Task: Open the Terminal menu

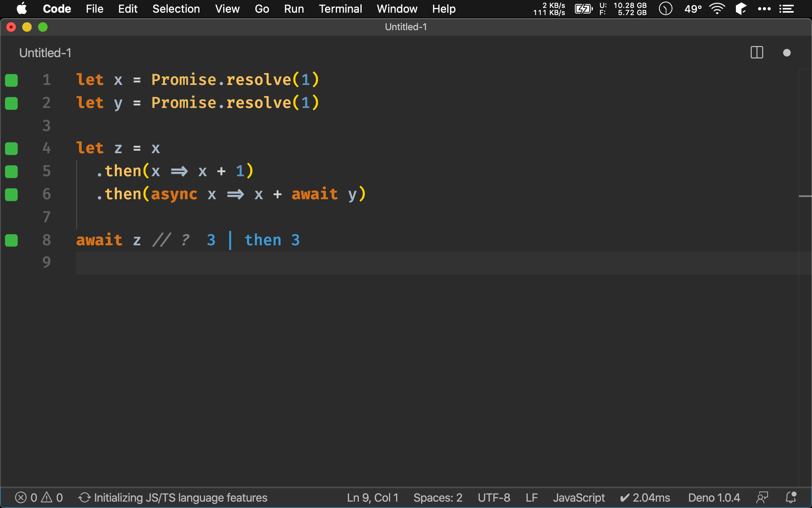Action: (340, 9)
